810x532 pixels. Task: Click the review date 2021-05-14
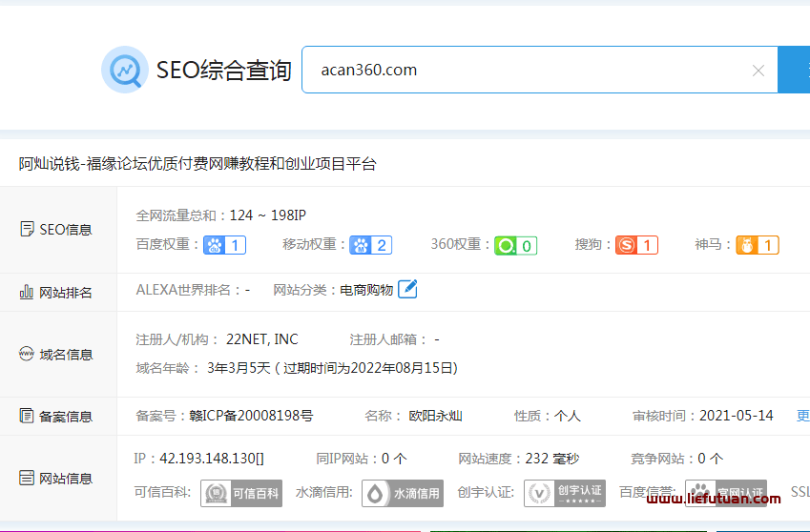click(x=737, y=416)
